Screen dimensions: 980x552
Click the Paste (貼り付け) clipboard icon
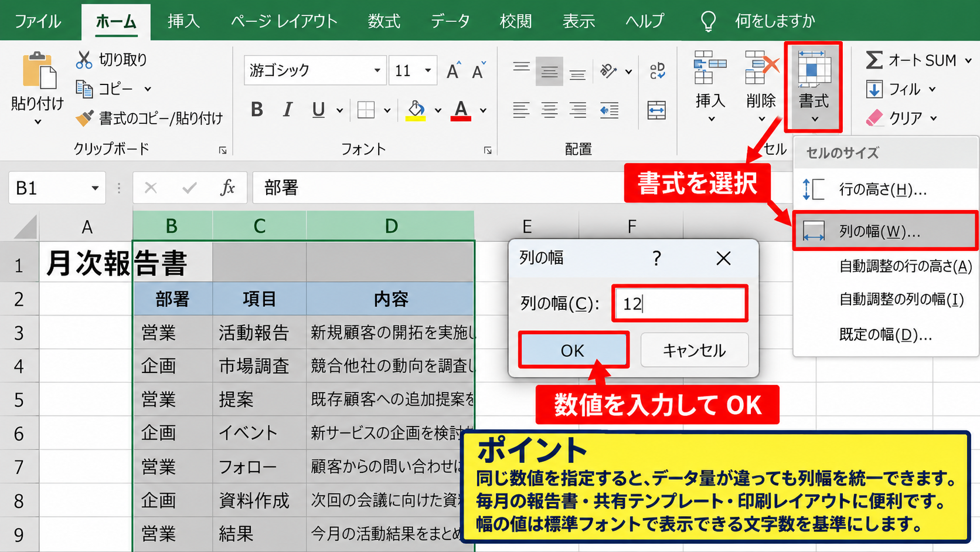tap(39, 70)
